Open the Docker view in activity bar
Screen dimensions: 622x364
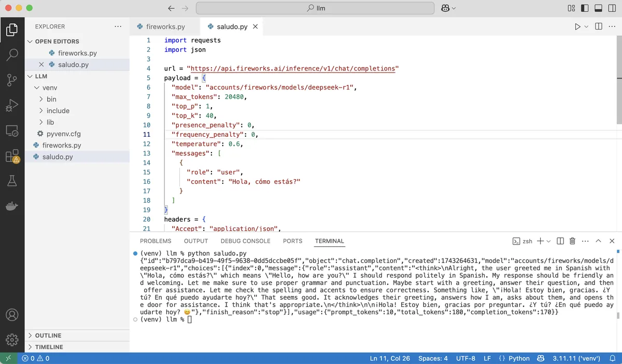pyautogui.click(x=12, y=206)
